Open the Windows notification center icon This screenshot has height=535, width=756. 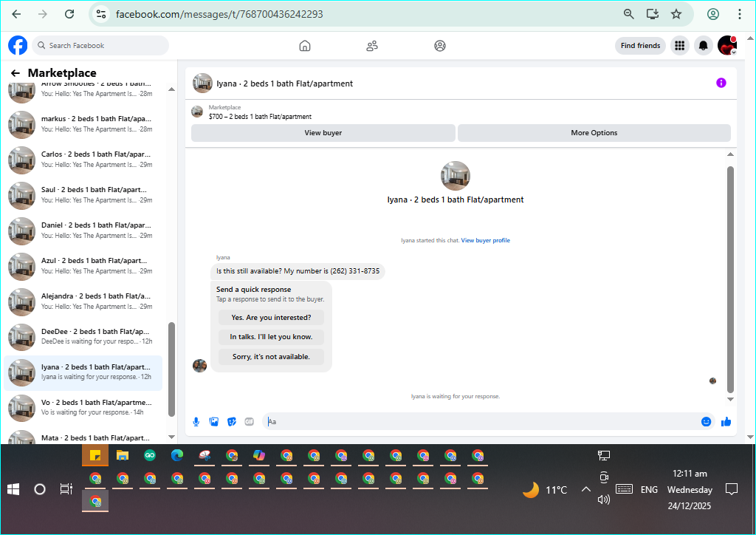[x=732, y=490]
